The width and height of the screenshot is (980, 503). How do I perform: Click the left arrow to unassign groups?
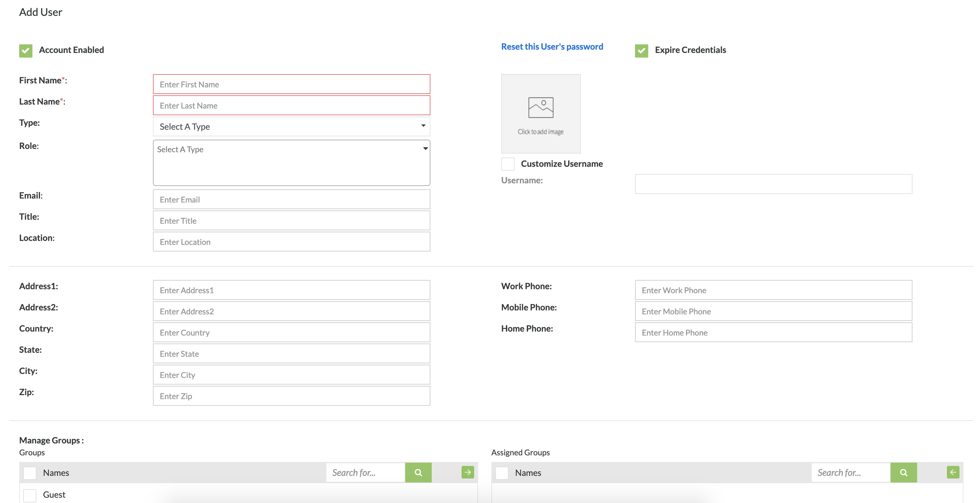953,472
